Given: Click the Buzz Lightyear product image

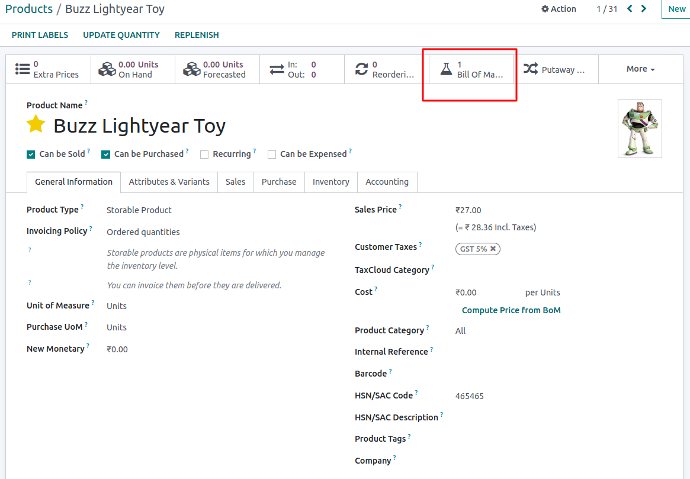Looking at the screenshot, I should 640,128.
